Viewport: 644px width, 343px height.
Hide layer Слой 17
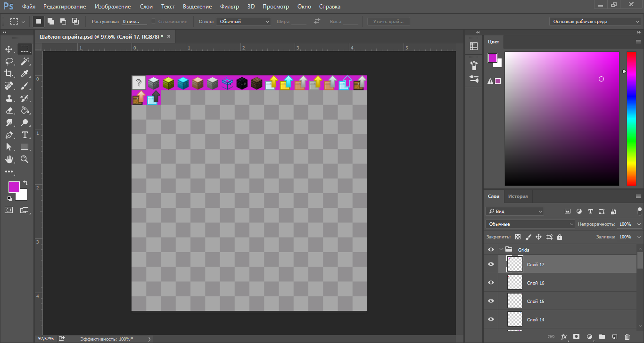coord(491,264)
